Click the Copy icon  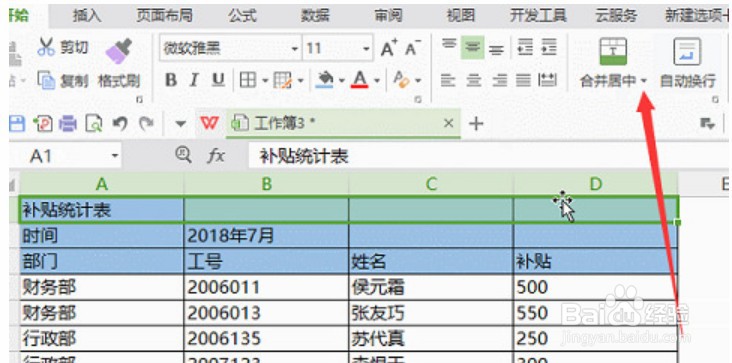tap(46, 80)
